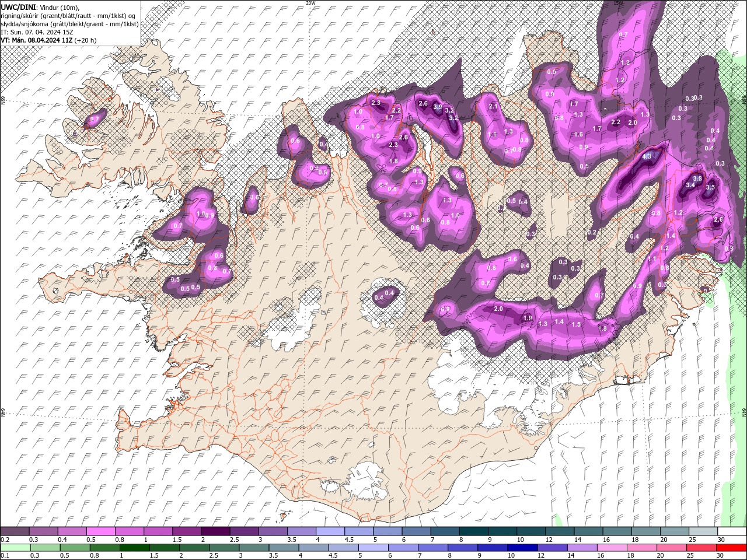Click the 3.8 snowfall value on the map
747x560 pixels.
(x=697, y=178)
